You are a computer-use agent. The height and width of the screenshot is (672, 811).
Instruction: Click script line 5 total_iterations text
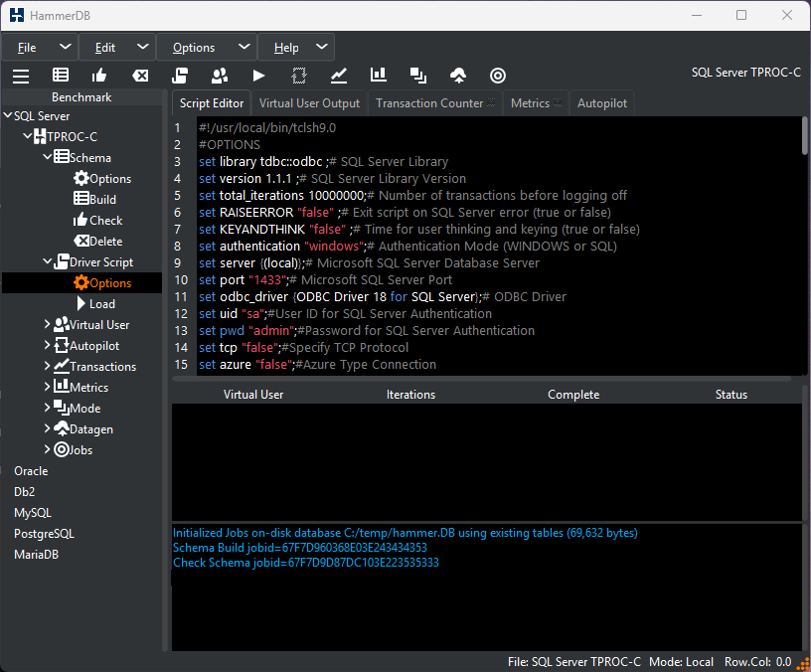(x=412, y=195)
